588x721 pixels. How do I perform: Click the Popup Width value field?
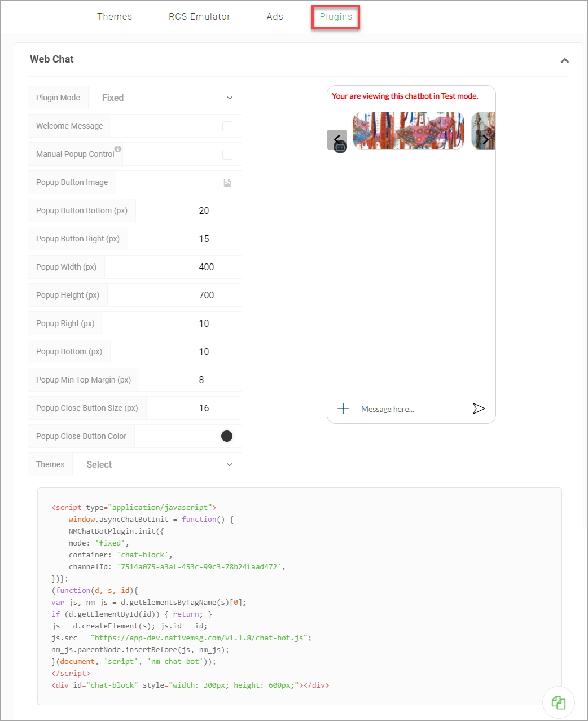(173, 267)
